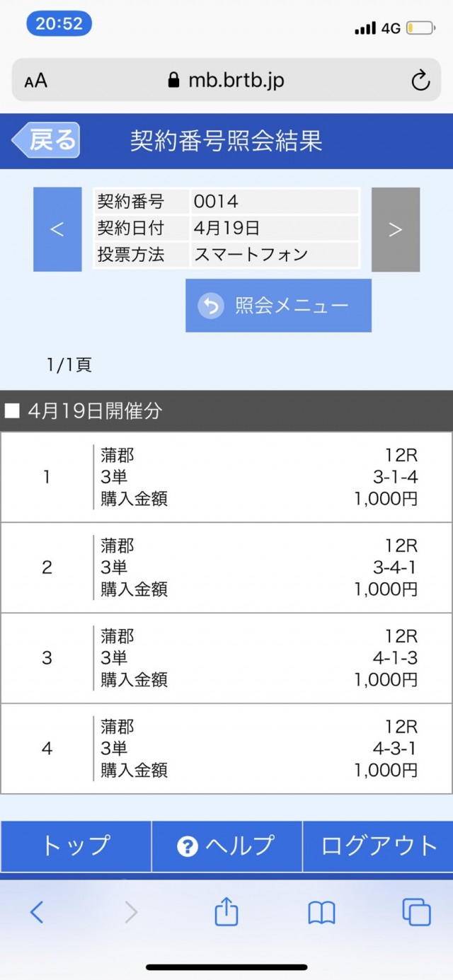The width and height of the screenshot is (453, 980).
Task: Tap the help question mark icon
Action: click(x=188, y=846)
